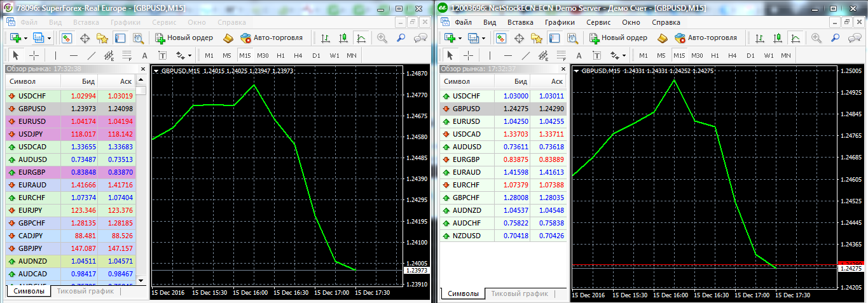The width and height of the screenshot is (868, 303).
Task: Expand the new chart dropdown arrow in the left terminal
Action: point(25,38)
